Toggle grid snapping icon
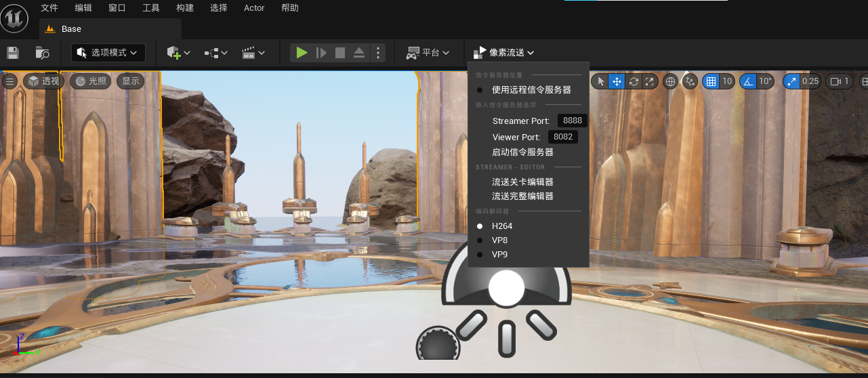 tap(711, 81)
